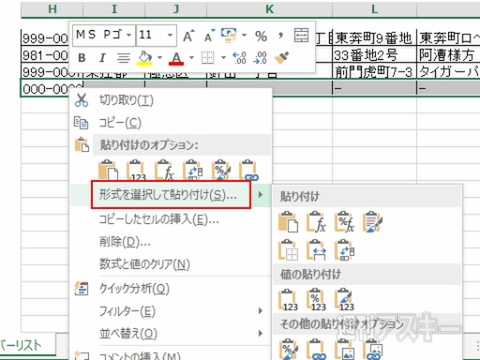Decrease font size with small A button
Viewport: 480px width, 360px height.
pyautogui.click(x=209, y=36)
